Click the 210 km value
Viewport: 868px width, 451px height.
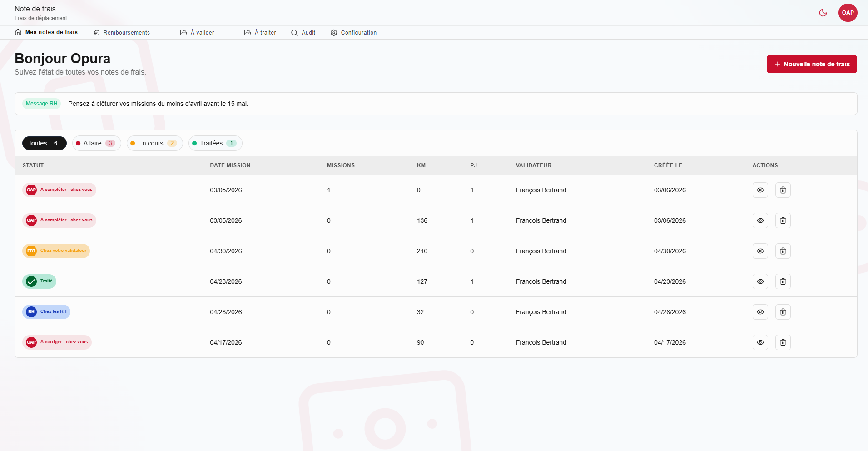(x=422, y=251)
